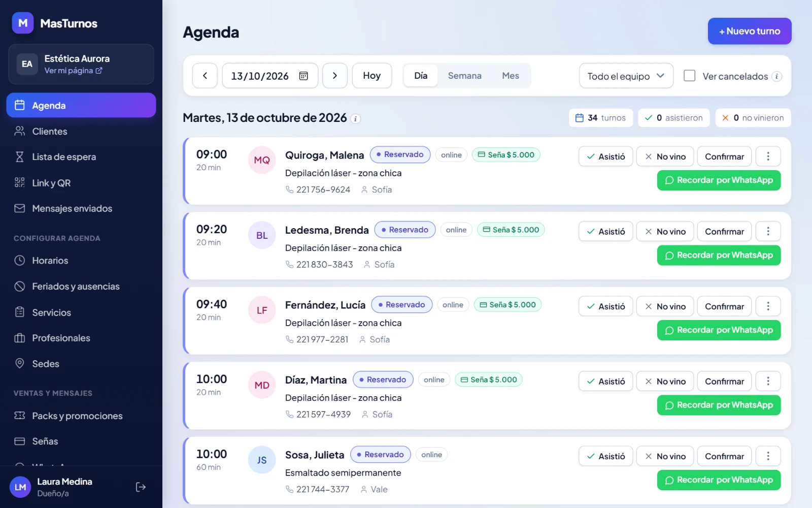Mark Quiroga, Malena as Asistió

click(606, 156)
